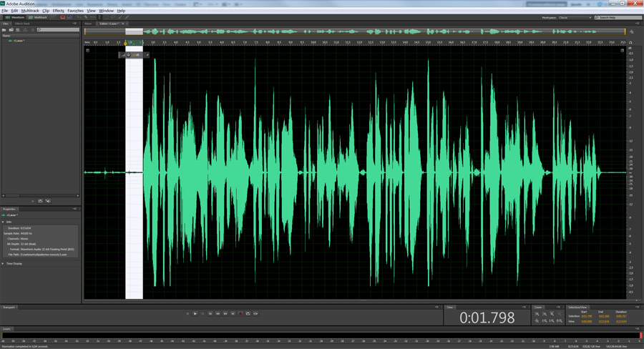Viewport: 644px width, 349px height.
Task: Click the Files panel search field
Action: click(59, 29)
